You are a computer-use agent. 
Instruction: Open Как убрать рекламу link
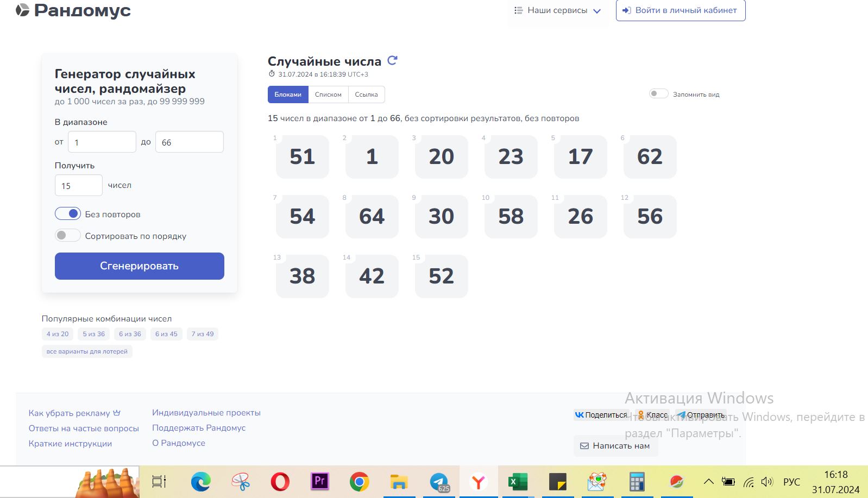pos(74,413)
